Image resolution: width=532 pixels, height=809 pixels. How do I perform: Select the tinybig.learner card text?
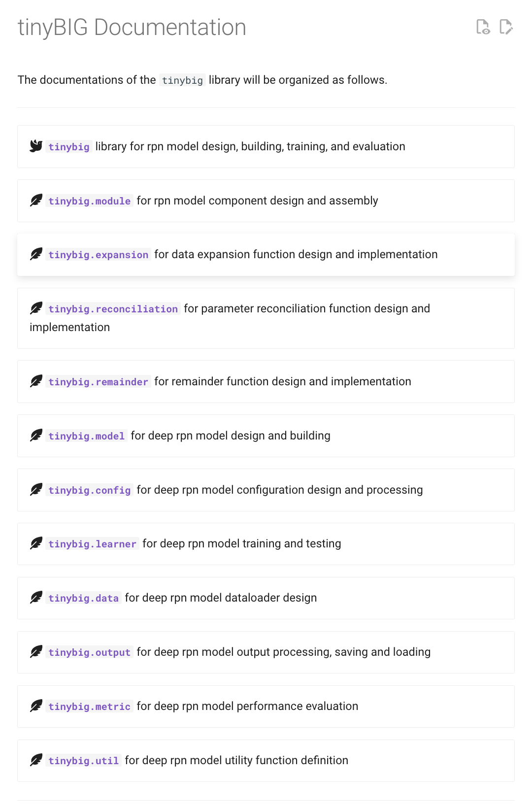185,543
